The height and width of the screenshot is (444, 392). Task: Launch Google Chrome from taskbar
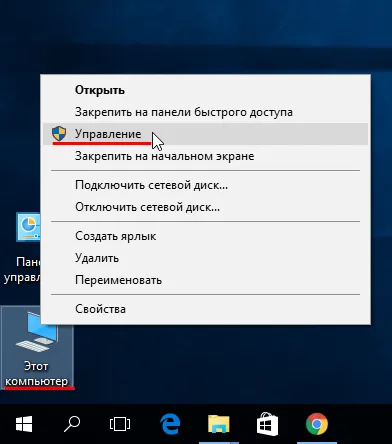pos(317,424)
